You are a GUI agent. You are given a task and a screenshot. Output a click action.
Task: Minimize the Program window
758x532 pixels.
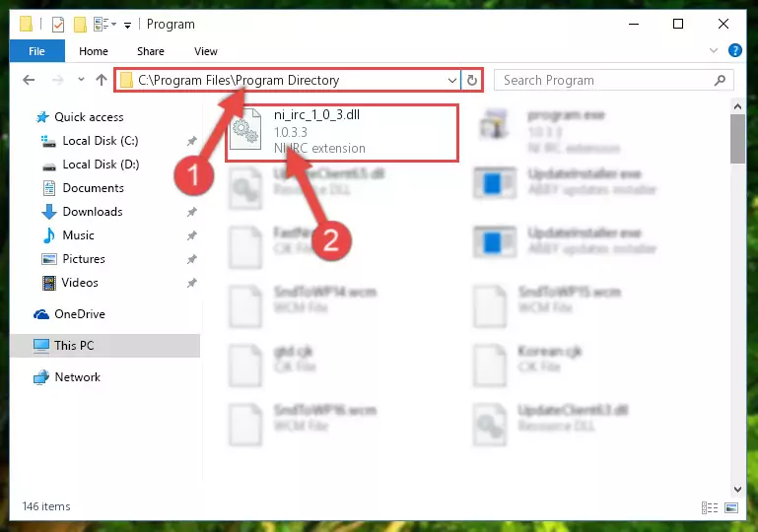tap(634, 24)
